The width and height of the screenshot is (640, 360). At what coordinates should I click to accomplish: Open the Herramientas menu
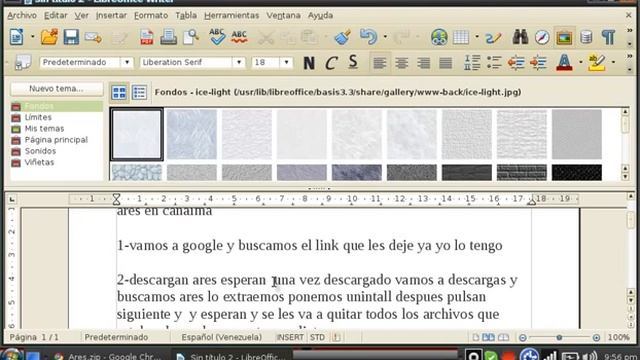click(231, 16)
